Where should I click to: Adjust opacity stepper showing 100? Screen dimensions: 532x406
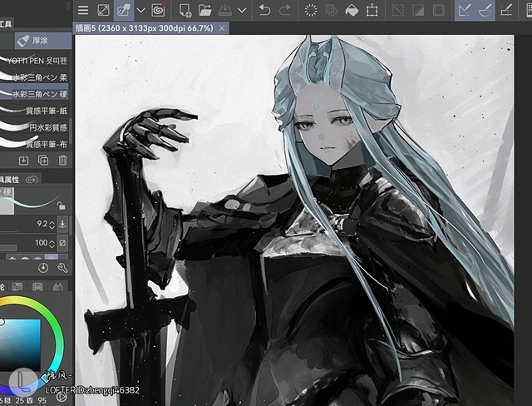52,243
